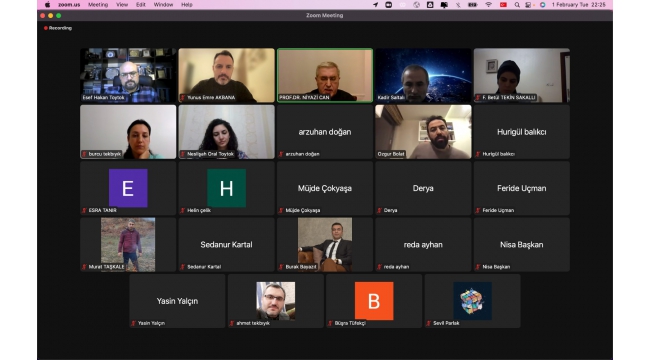Click the Zoom camera menu bar icon
This screenshot has height=360, width=650.
(x=388, y=5)
